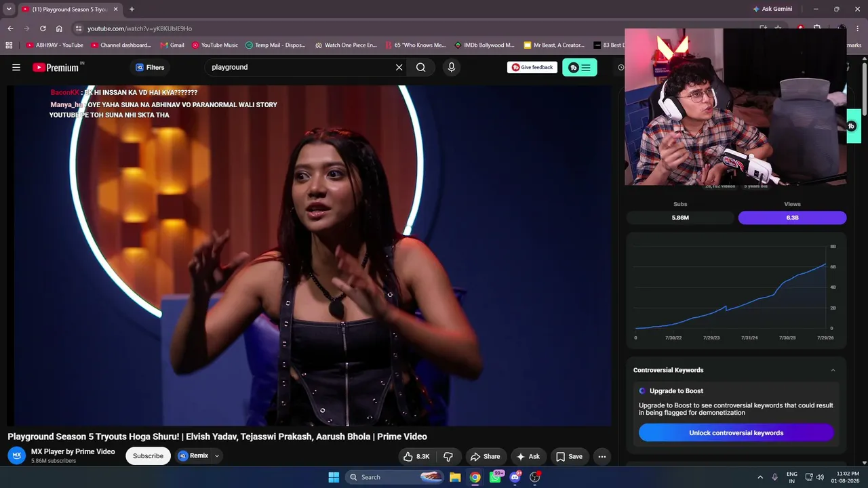Reload the YouTube page
868x488 pixels.
click(x=43, y=28)
